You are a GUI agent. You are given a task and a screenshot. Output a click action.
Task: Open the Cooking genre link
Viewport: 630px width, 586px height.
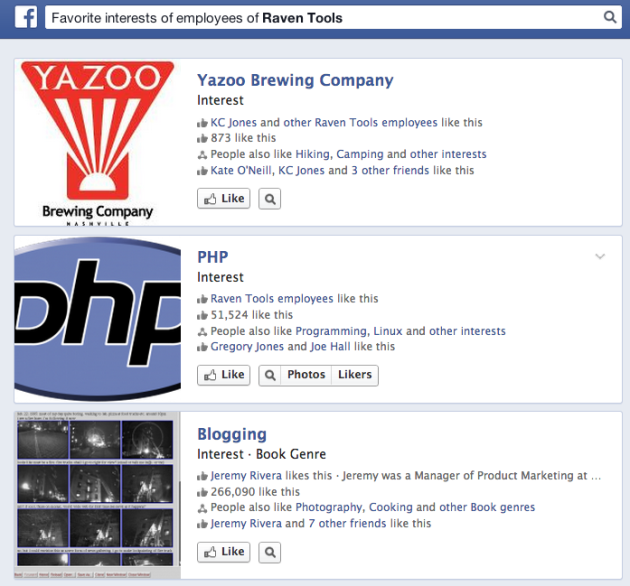[x=391, y=508]
